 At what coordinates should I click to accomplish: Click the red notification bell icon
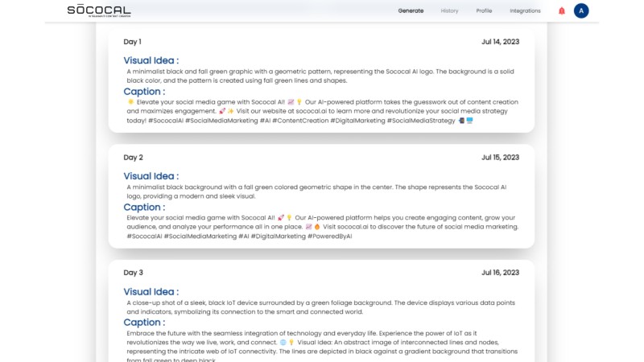click(x=561, y=11)
